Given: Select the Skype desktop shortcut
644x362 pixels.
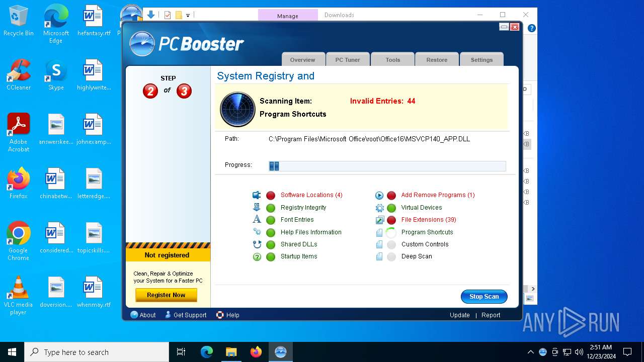Looking at the screenshot, I should [56, 75].
